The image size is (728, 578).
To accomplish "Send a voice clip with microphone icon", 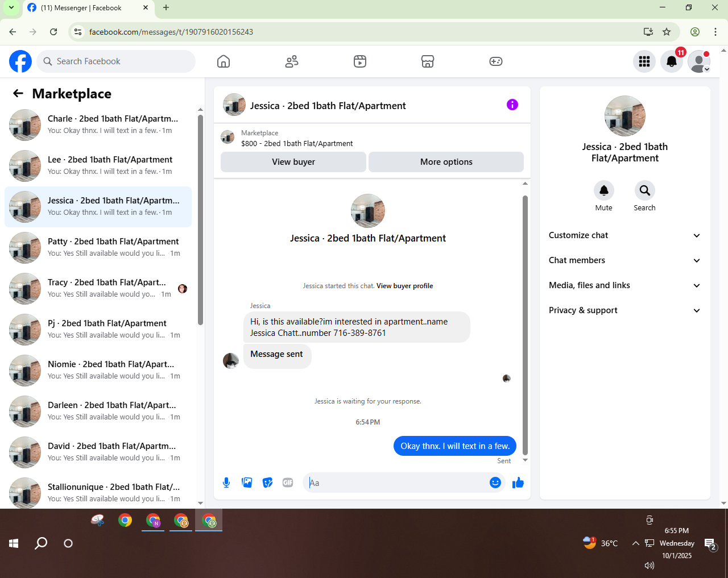I will click(x=226, y=483).
